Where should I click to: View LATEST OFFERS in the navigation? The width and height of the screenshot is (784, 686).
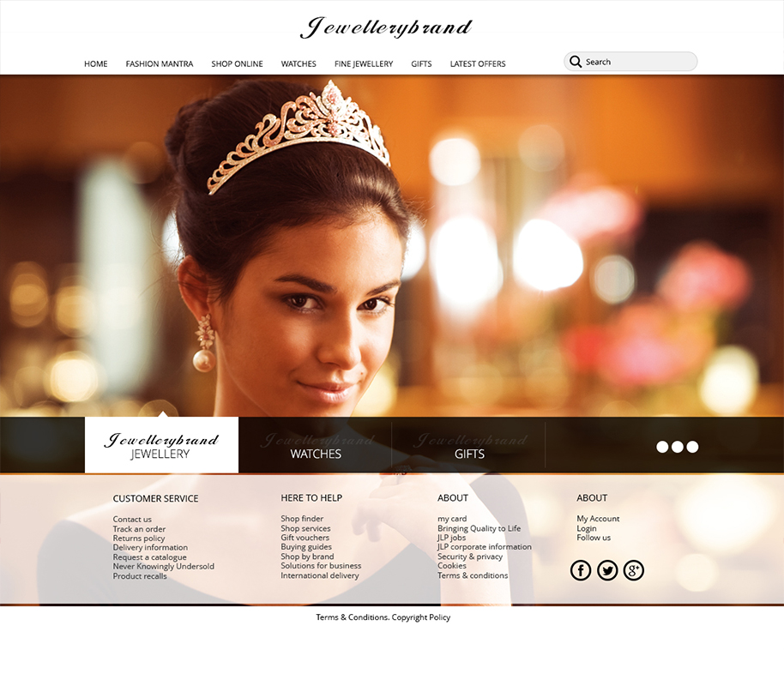click(478, 64)
